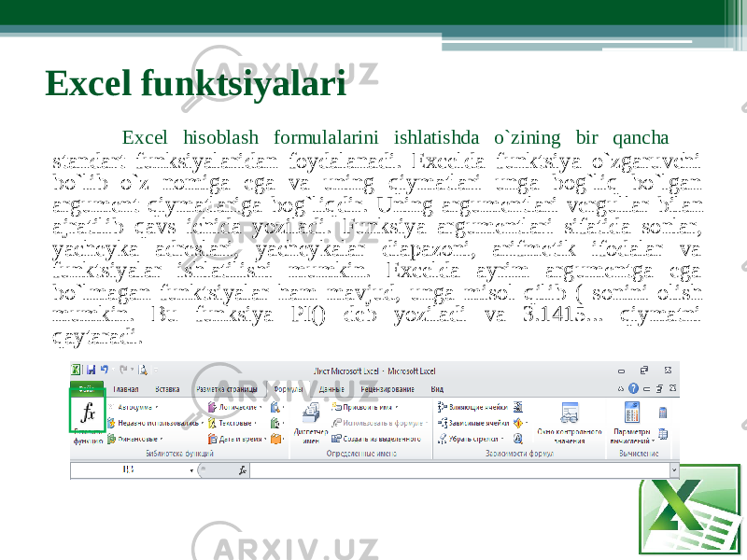
Task: Open More Functions orange book icon
Action: point(276,439)
